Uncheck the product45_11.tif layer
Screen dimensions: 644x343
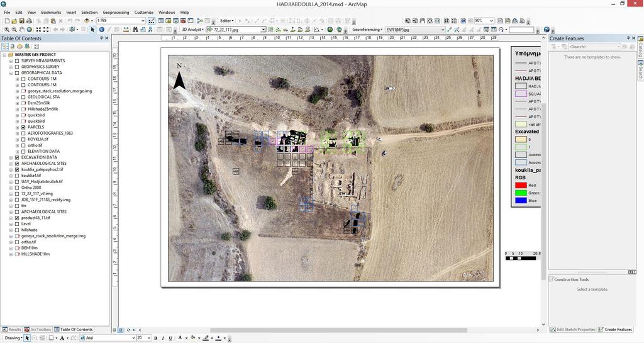click(17, 218)
